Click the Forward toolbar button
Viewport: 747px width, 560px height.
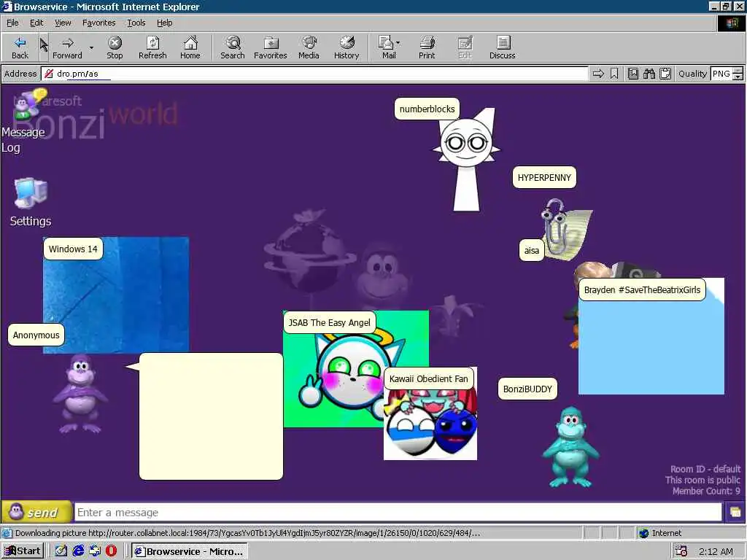point(67,47)
